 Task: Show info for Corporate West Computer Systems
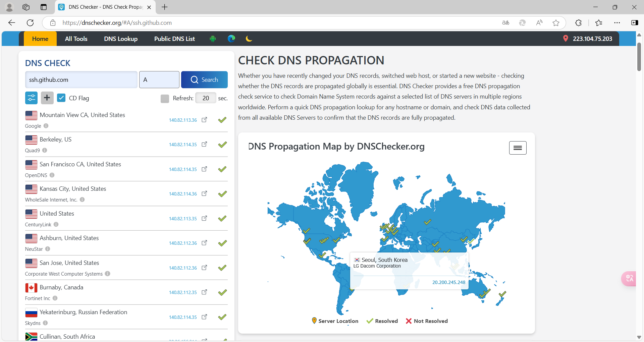[x=107, y=274]
